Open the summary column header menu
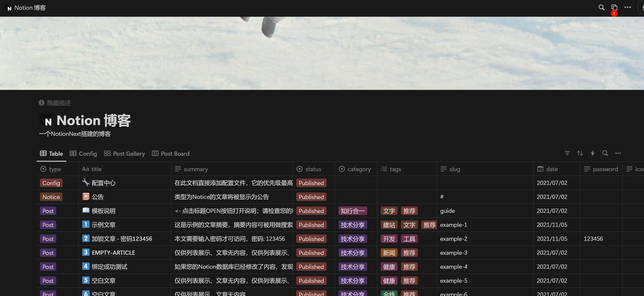This screenshot has width=644, height=296. pos(232,169)
